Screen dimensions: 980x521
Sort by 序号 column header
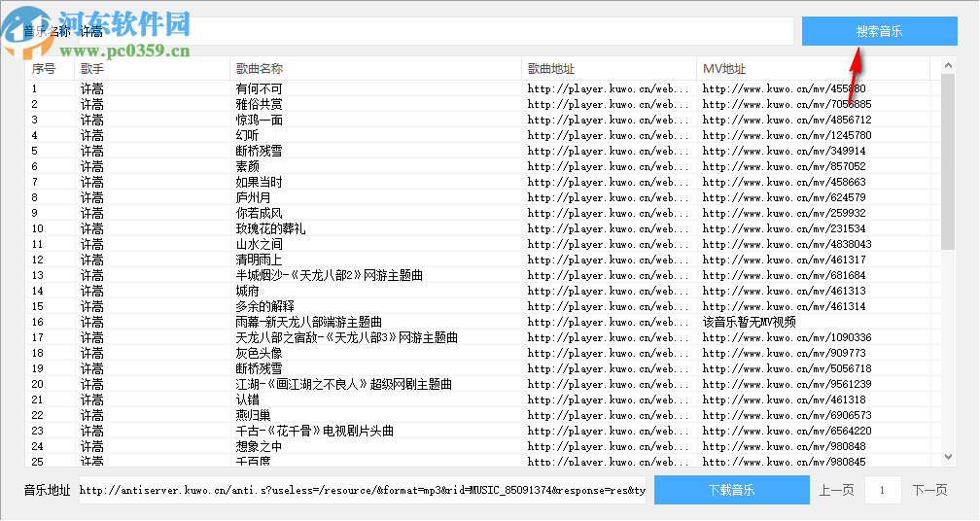pyautogui.click(x=50, y=69)
